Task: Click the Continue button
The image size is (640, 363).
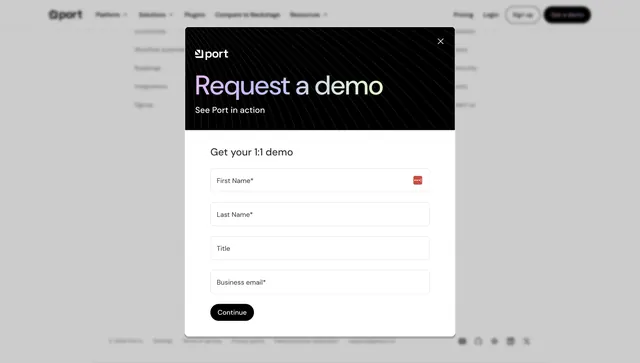Action: coord(232,312)
